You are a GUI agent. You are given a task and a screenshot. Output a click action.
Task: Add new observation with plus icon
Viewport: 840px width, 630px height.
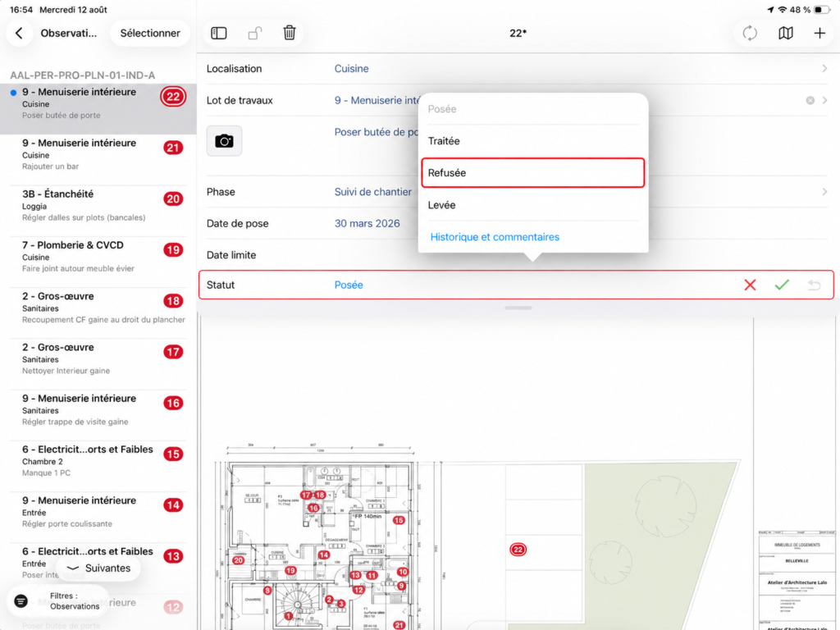tap(819, 33)
